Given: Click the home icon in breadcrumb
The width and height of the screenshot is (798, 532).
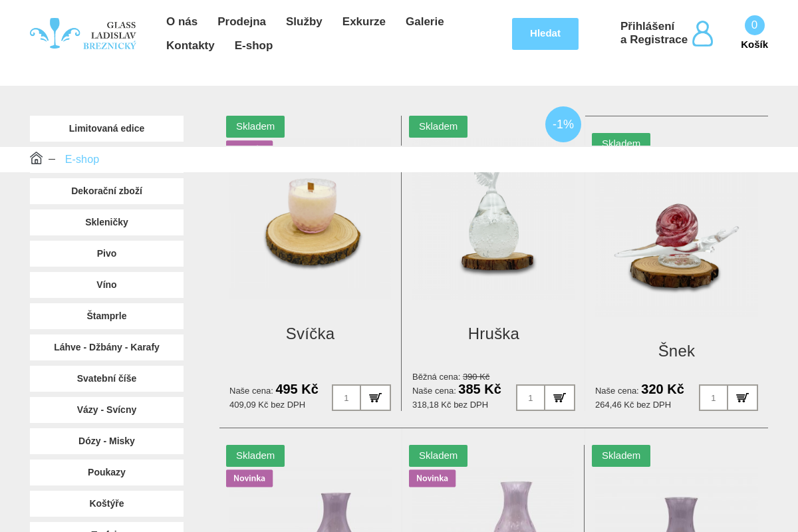Looking at the screenshot, I should [37, 158].
